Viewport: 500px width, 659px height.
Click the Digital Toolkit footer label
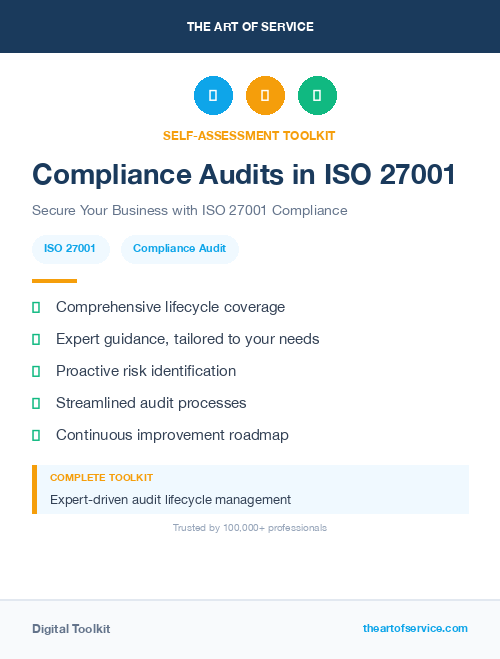71,629
